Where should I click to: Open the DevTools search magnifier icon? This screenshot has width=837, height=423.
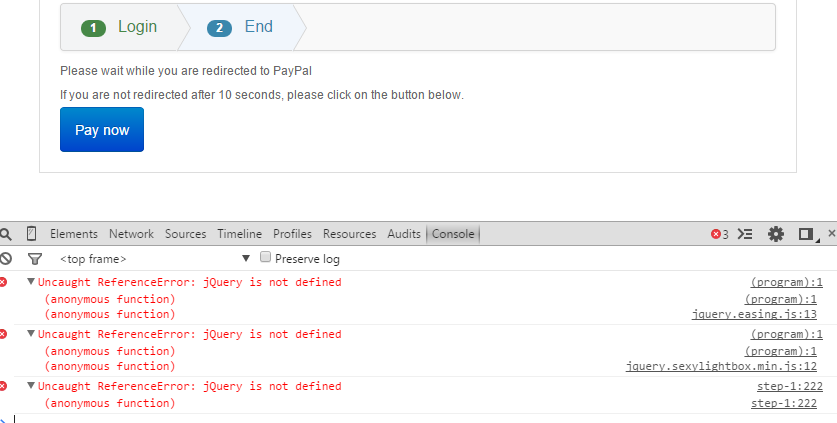click(x=6, y=234)
